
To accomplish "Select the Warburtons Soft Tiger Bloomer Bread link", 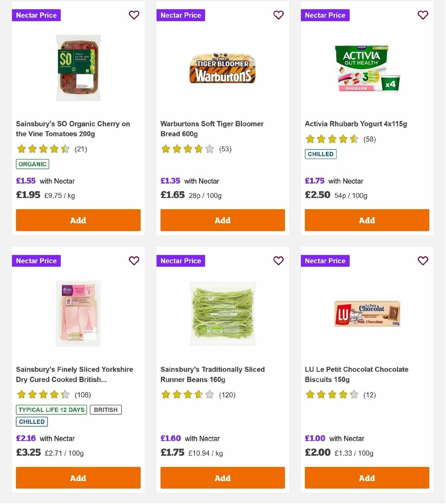I will tap(211, 129).
